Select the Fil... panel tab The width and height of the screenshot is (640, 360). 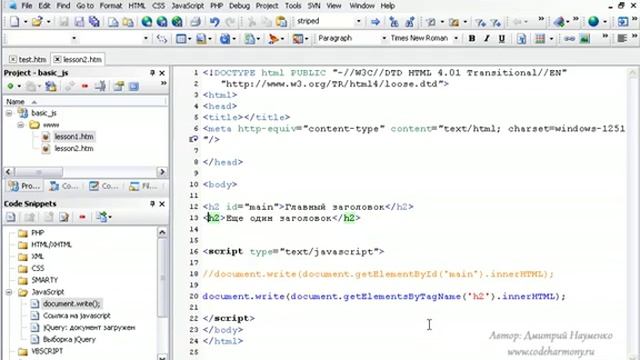(x=143, y=186)
